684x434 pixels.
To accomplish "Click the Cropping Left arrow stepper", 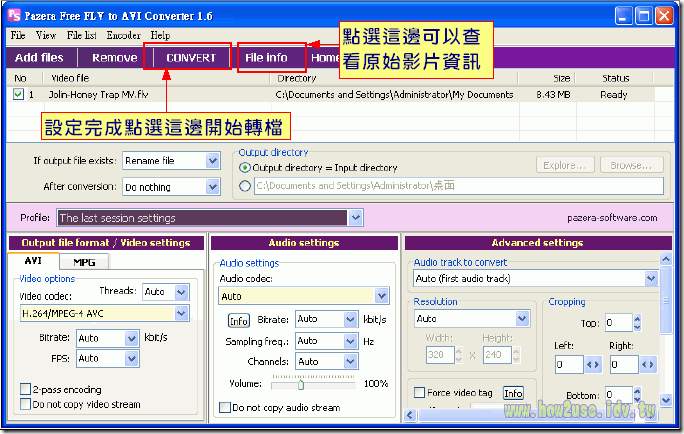I will coord(592,365).
